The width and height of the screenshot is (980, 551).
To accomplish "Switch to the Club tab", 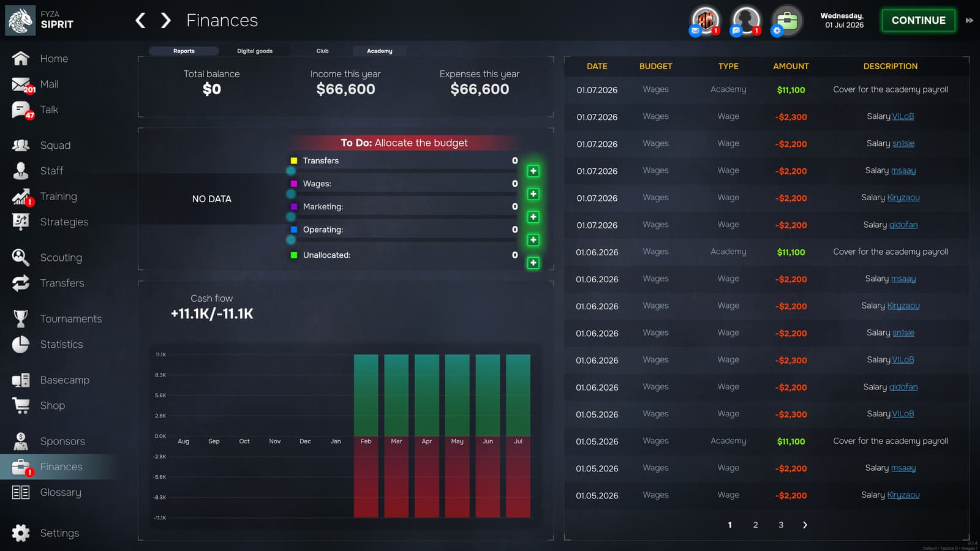I will tap(322, 51).
